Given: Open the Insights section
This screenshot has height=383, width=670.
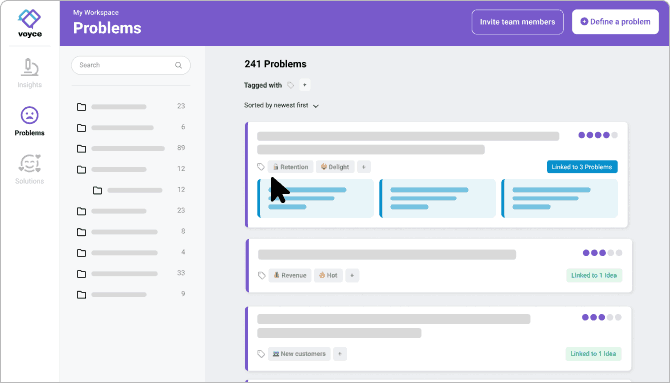Looking at the screenshot, I should pos(29,73).
